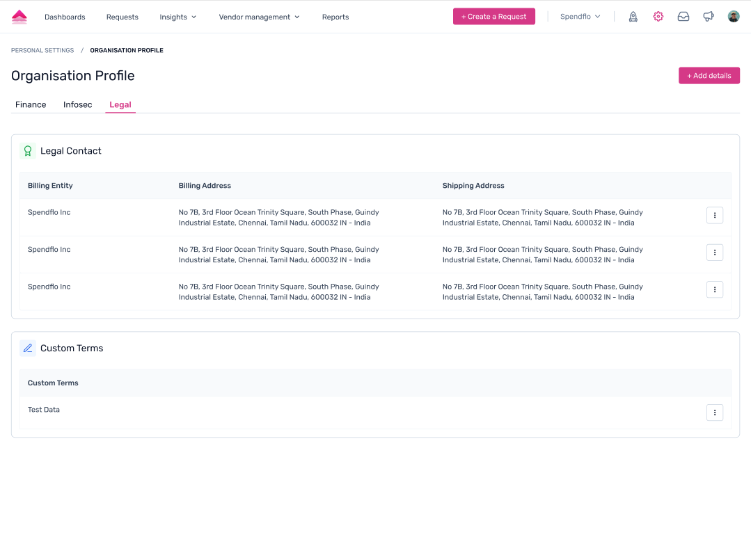Select the first Spendflo Inc billing entity
The height and width of the screenshot is (560, 751).
coord(49,212)
